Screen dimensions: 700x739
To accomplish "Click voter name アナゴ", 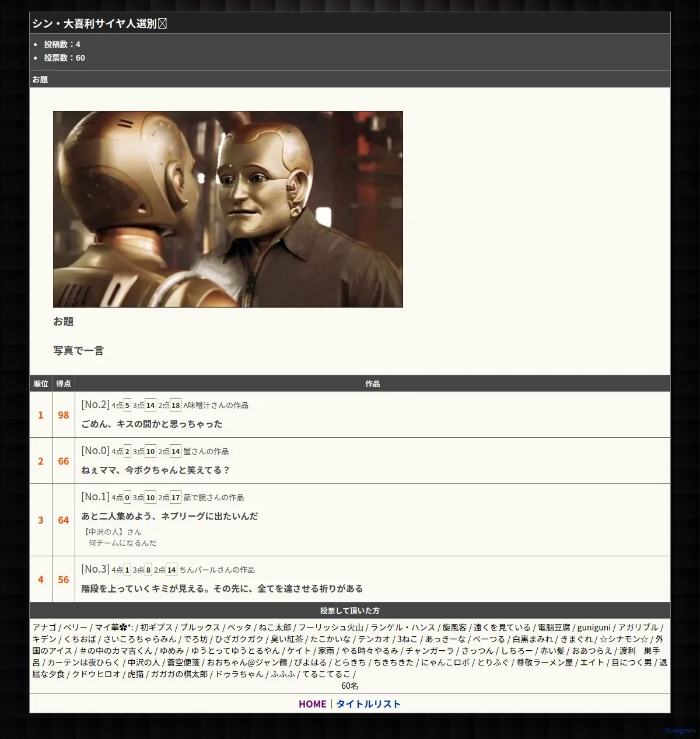I will point(44,628).
